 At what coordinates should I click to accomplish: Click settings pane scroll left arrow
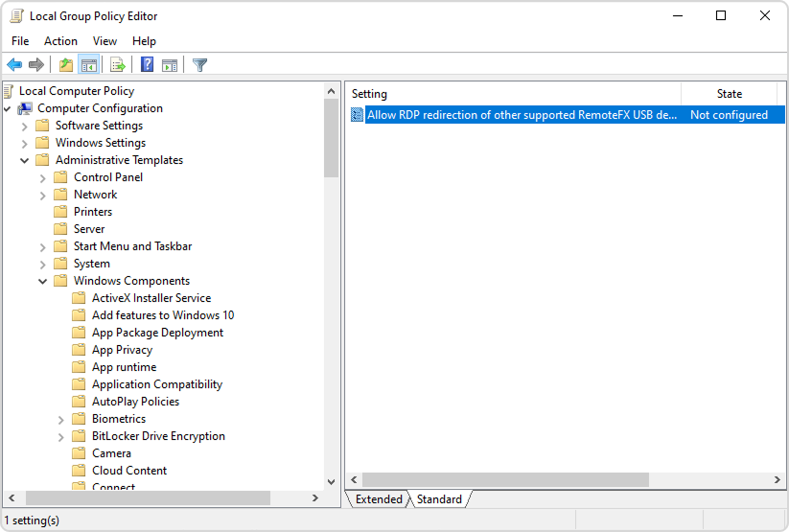[354, 479]
